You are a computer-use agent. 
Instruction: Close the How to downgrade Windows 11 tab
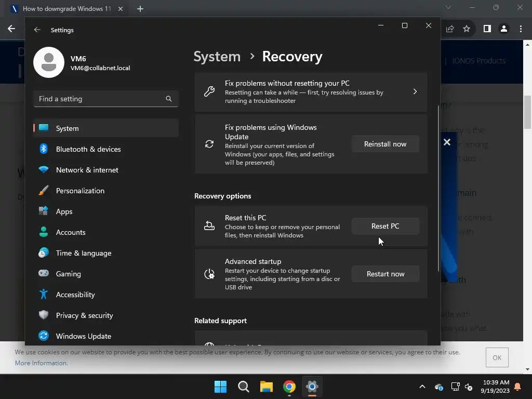pyautogui.click(x=121, y=9)
